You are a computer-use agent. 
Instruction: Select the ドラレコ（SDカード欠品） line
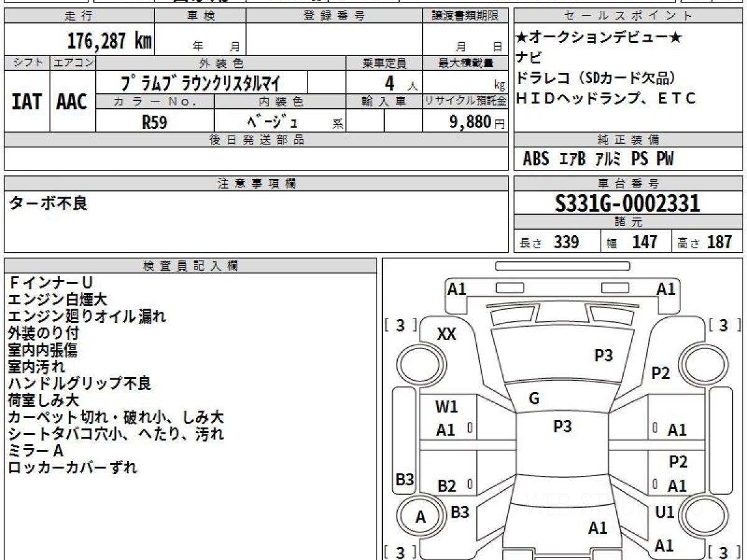[x=596, y=78]
